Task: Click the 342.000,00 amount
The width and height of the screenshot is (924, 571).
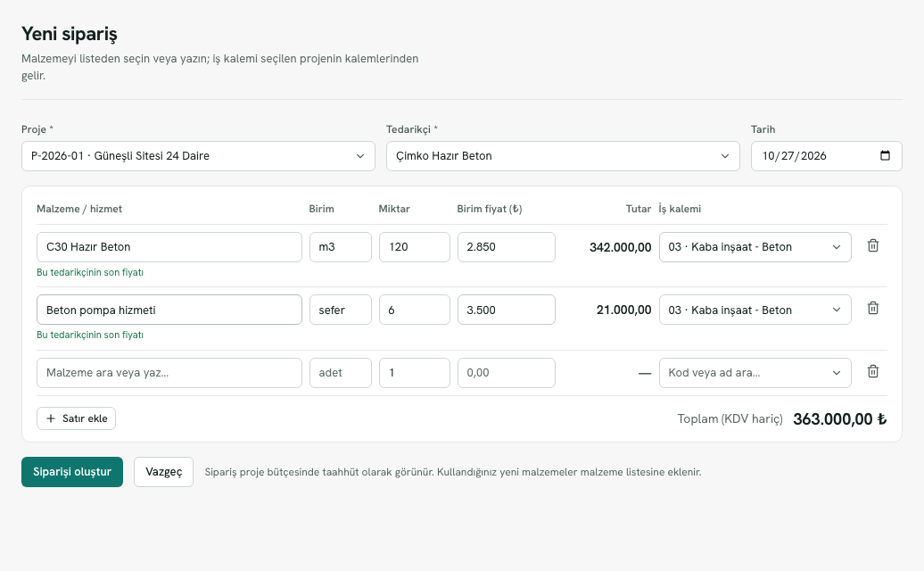Action: (x=621, y=247)
